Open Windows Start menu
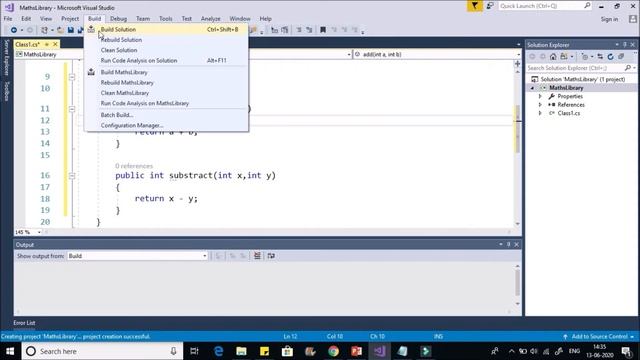640x360 pixels. [10, 351]
